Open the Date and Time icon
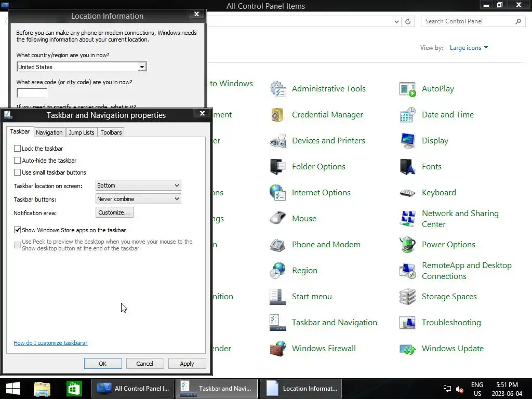Image resolution: width=532 pixels, height=399 pixels. point(407,115)
